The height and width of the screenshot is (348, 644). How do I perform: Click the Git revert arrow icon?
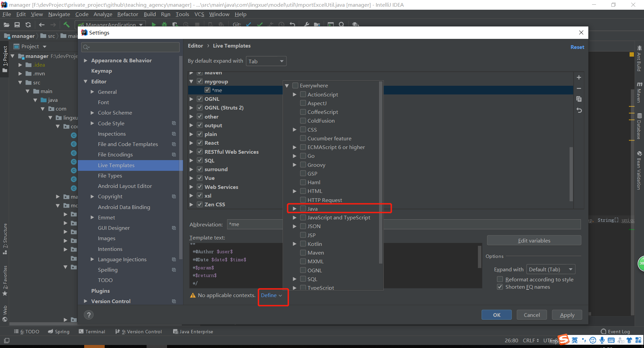292,24
